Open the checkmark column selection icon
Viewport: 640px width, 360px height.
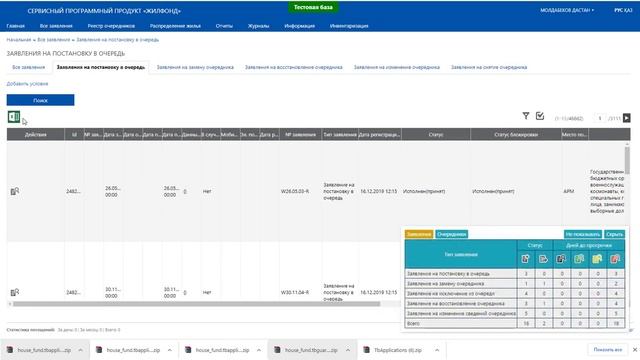[x=540, y=116]
